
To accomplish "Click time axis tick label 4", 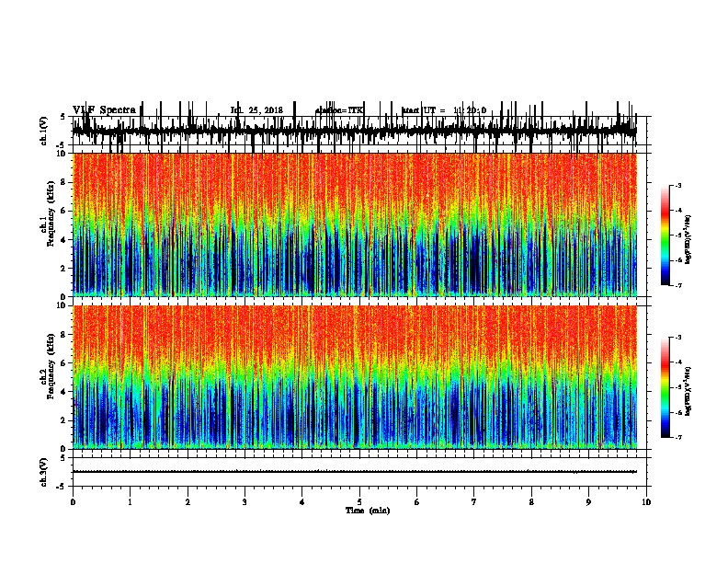I will pyautogui.click(x=302, y=502).
